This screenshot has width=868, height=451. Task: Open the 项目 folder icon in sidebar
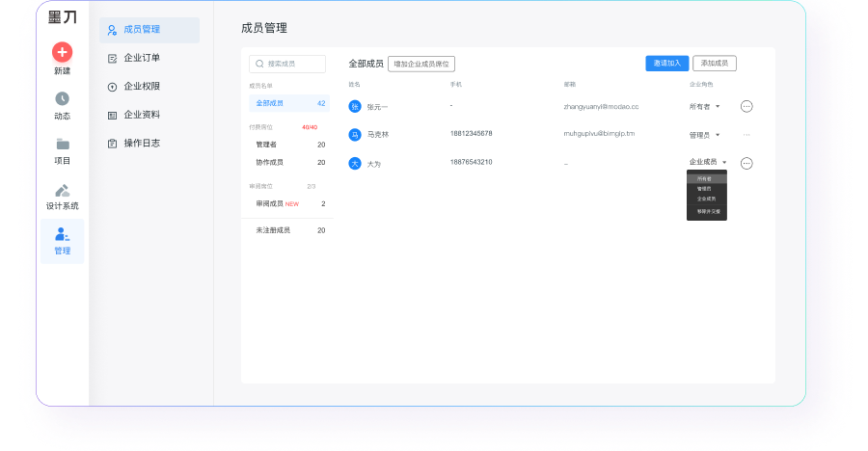tap(63, 145)
